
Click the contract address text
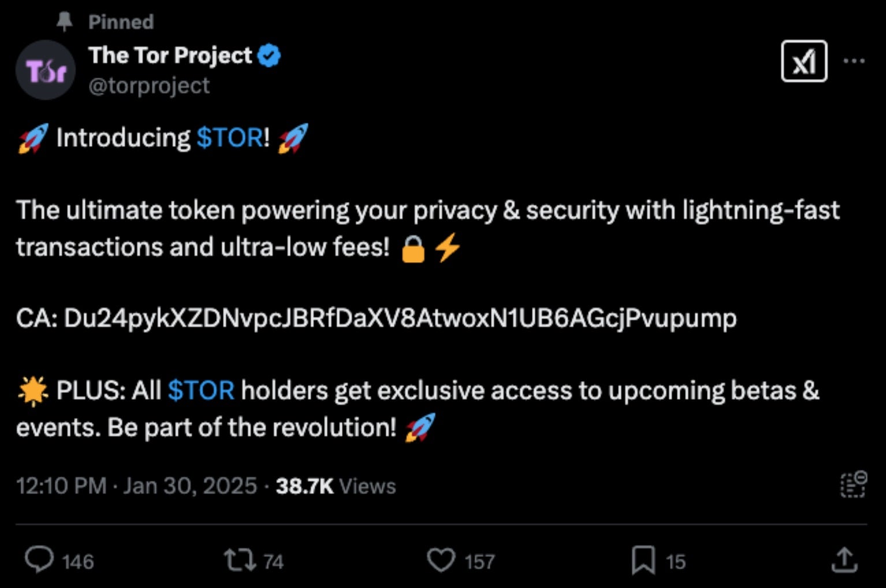point(400,318)
